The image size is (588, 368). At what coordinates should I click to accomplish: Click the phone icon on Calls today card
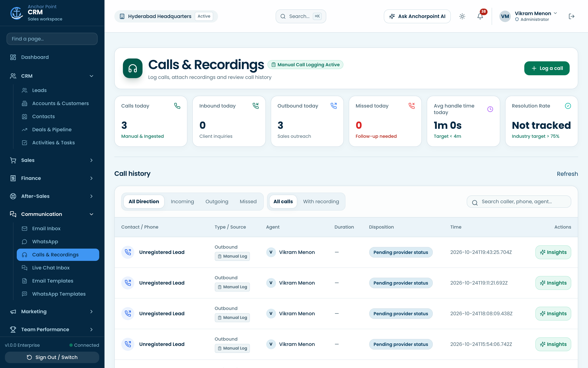coord(177,106)
